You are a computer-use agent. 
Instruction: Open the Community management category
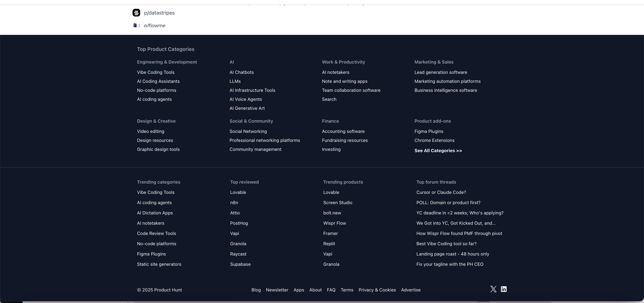255,149
